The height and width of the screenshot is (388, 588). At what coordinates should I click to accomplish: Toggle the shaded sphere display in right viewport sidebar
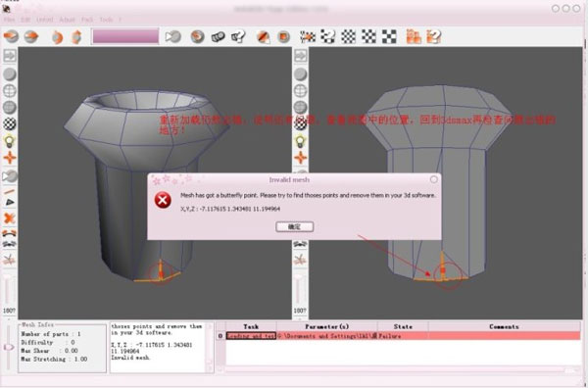(x=300, y=74)
